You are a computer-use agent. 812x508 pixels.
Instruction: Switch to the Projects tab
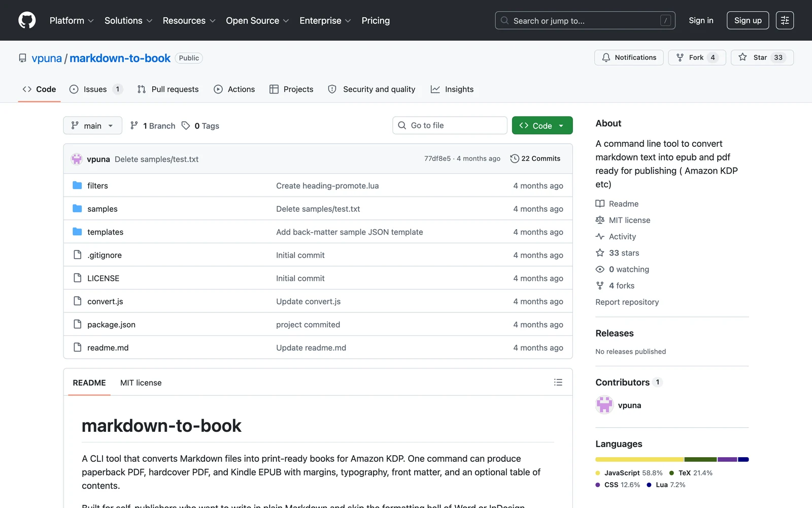pos(291,89)
